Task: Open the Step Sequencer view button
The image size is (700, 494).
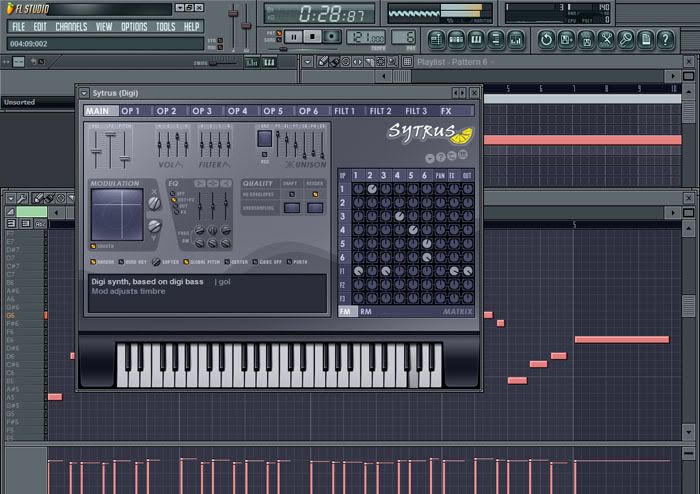Action: [456, 40]
